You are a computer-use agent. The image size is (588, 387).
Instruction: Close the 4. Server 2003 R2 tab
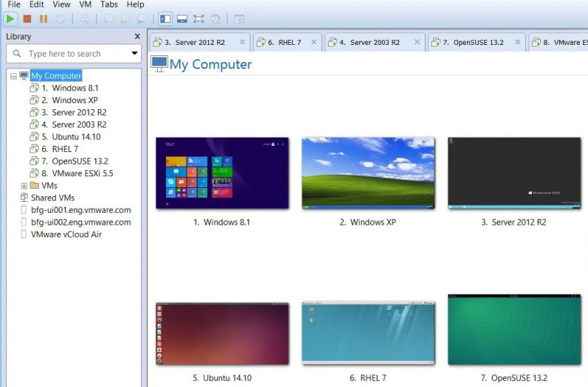(x=417, y=42)
